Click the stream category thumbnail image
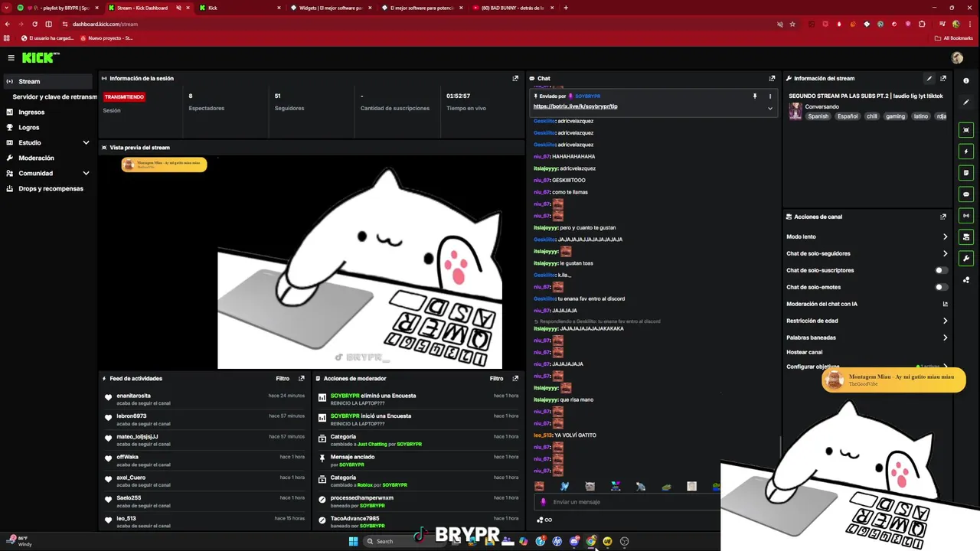The image size is (980, 551). (x=795, y=111)
